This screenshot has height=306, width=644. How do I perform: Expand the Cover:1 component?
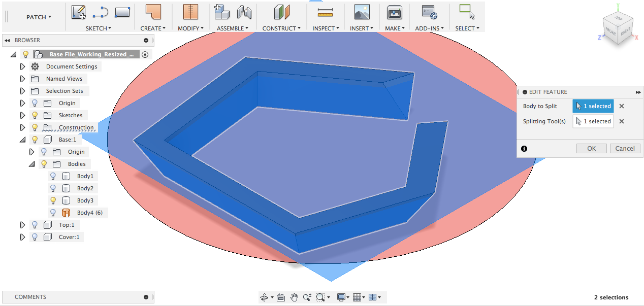pos(22,237)
